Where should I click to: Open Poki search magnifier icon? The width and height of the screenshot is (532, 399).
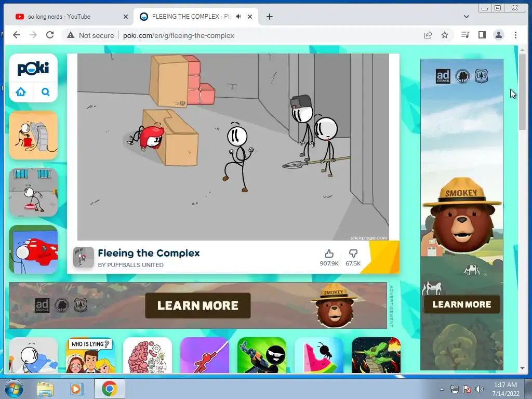(46, 92)
